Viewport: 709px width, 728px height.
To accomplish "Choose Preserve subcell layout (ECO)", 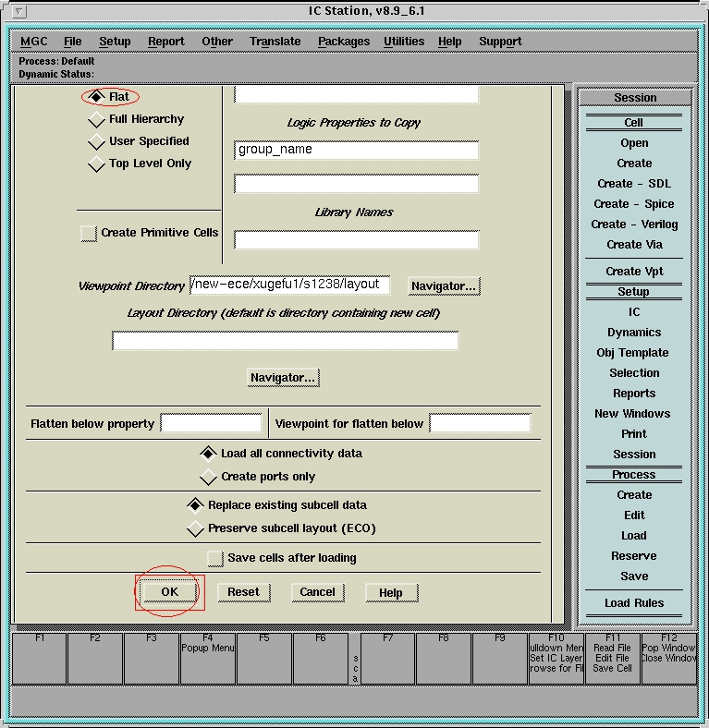I will click(x=195, y=529).
